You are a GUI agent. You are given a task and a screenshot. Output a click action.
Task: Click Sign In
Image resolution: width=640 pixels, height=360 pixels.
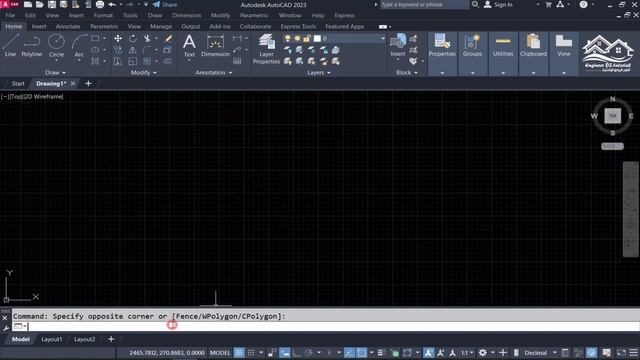[498, 4]
